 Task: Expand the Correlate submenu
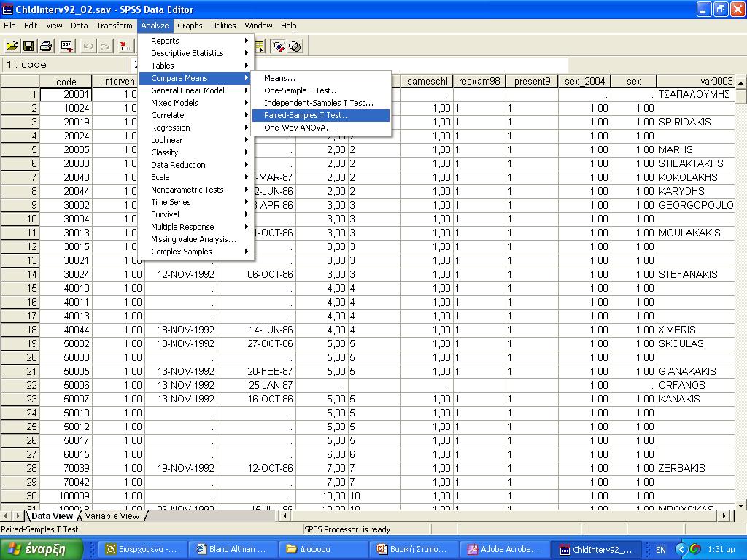point(196,115)
